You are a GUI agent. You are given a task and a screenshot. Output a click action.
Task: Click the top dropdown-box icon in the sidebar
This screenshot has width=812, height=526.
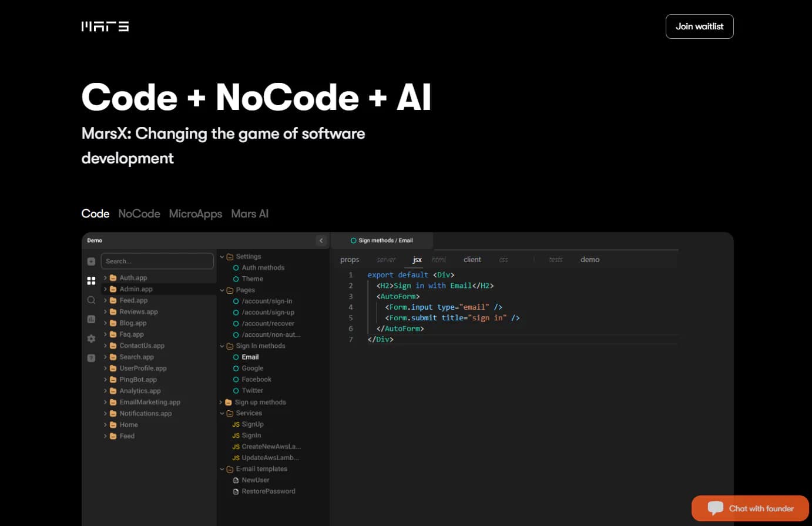click(x=91, y=262)
